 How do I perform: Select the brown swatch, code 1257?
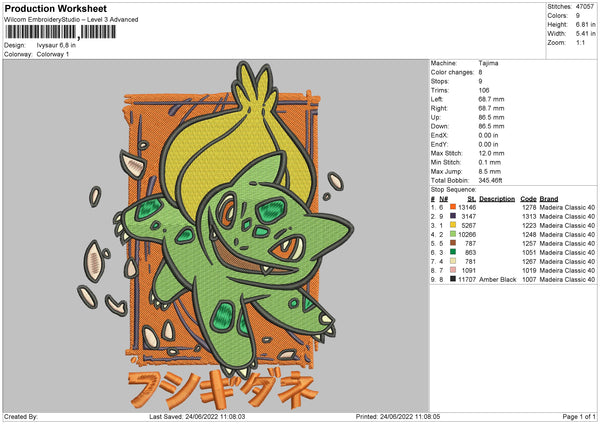453,243
